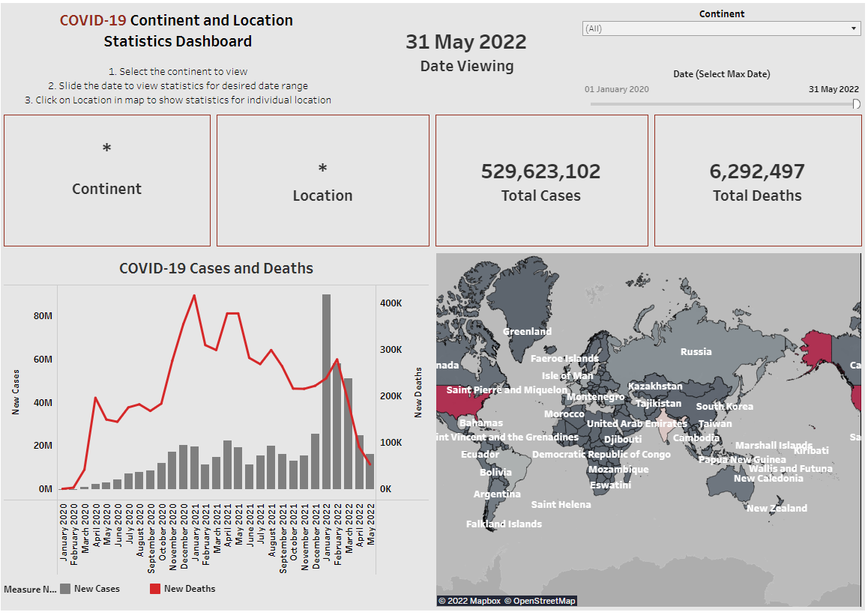Click New Zealand on the map
The height and width of the screenshot is (615, 868).
click(x=778, y=508)
